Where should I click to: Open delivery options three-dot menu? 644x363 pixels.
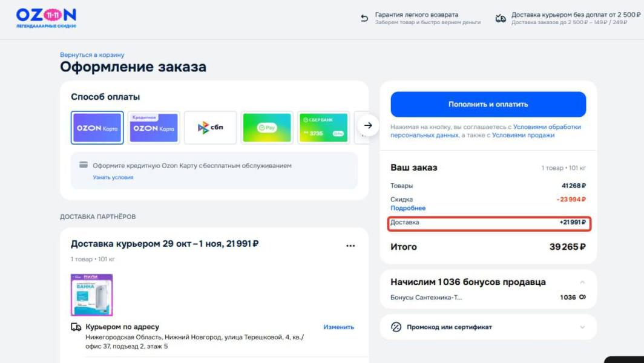click(x=350, y=246)
